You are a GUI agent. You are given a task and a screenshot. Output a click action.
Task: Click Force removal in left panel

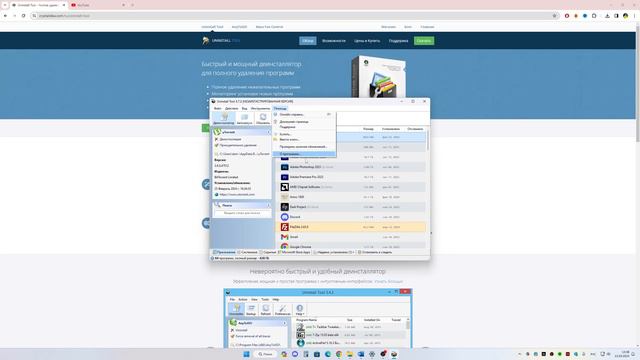tap(238, 145)
